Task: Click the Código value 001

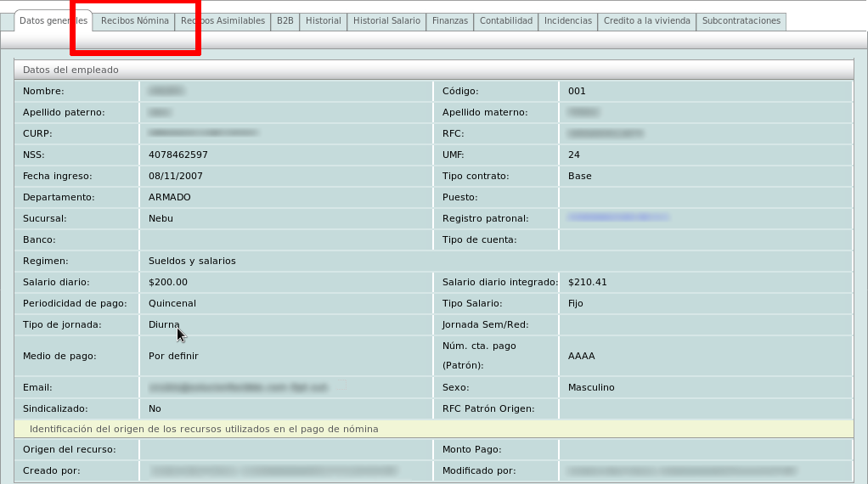Action: click(577, 91)
